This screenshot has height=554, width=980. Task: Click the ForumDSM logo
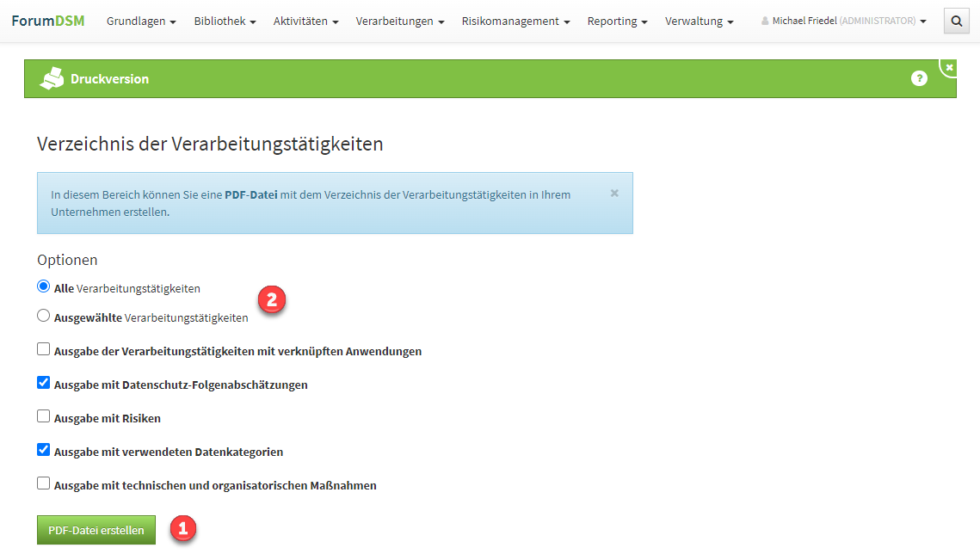48,21
